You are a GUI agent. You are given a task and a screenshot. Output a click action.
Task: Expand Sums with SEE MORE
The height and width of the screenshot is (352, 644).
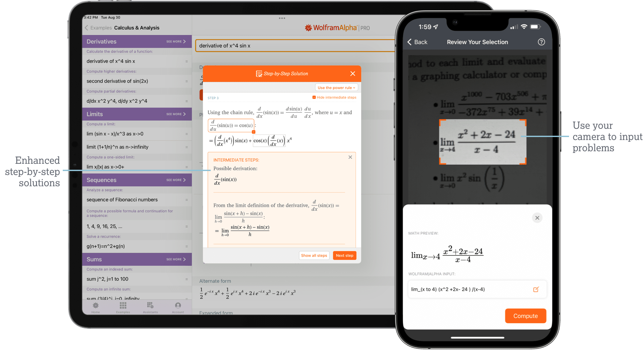click(x=176, y=259)
